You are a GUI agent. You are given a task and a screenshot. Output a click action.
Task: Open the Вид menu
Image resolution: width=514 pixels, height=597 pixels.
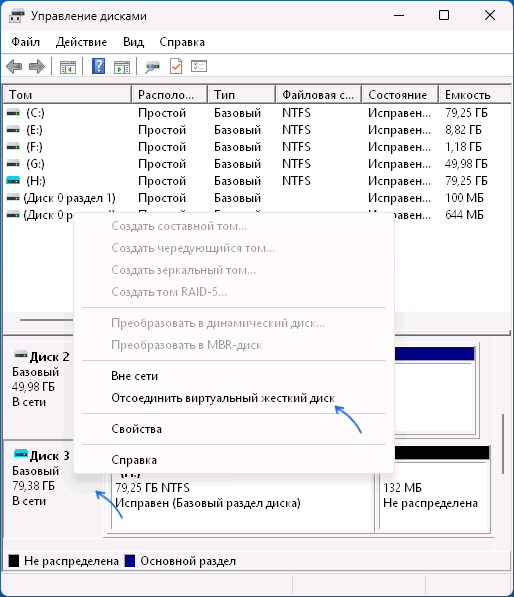click(133, 42)
